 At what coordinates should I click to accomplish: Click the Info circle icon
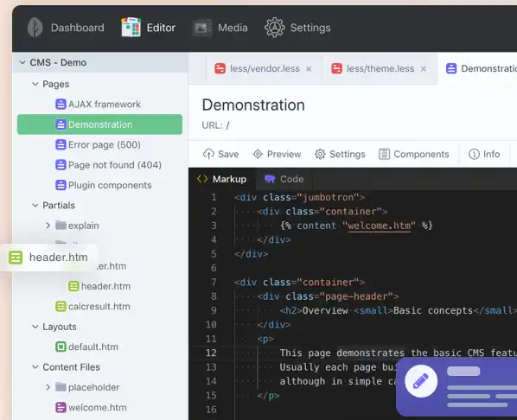(x=474, y=154)
